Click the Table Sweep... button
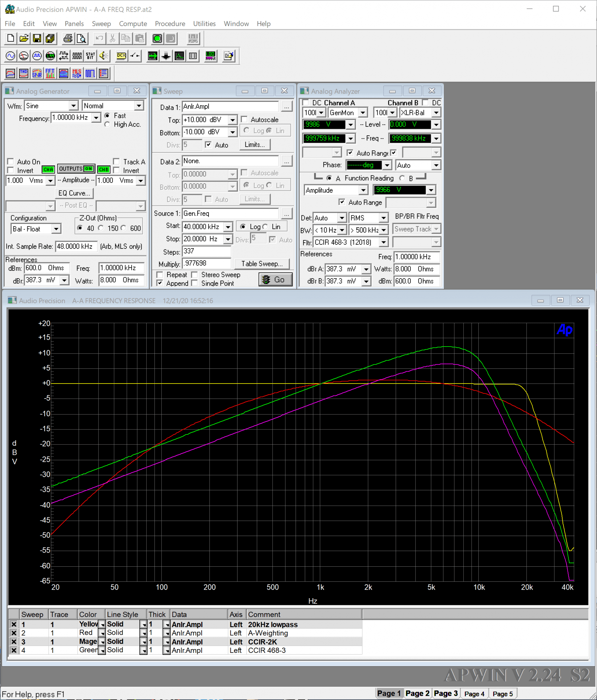This screenshot has width=597, height=700. pos(262,264)
